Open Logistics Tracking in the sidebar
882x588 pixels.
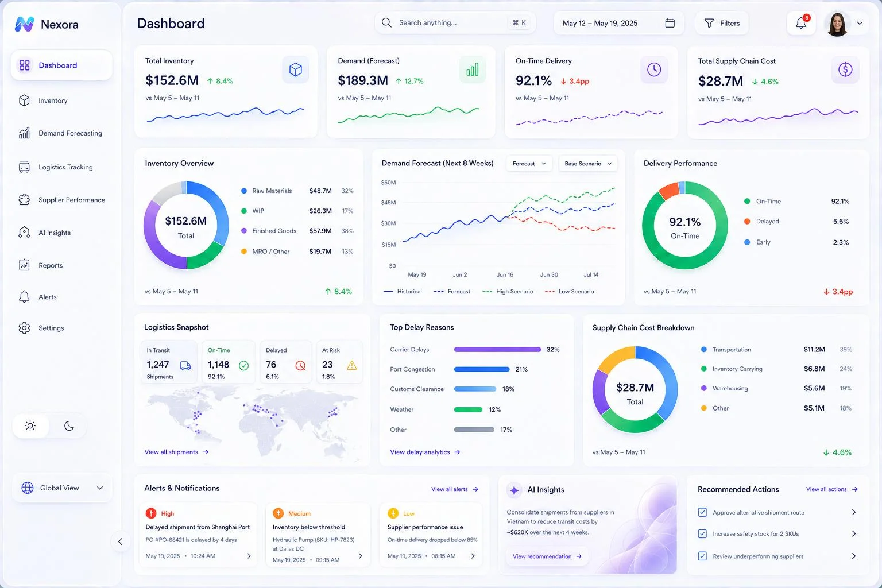pos(61,167)
